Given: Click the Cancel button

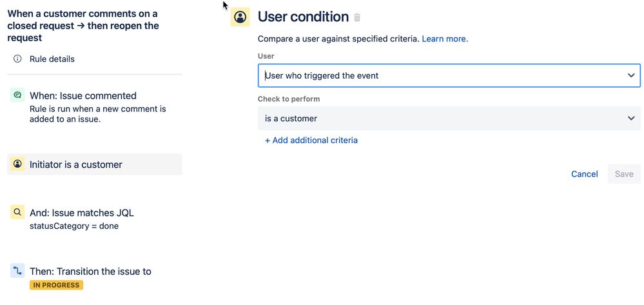Looking at the screenshot, I should click(x=585, y=174).
